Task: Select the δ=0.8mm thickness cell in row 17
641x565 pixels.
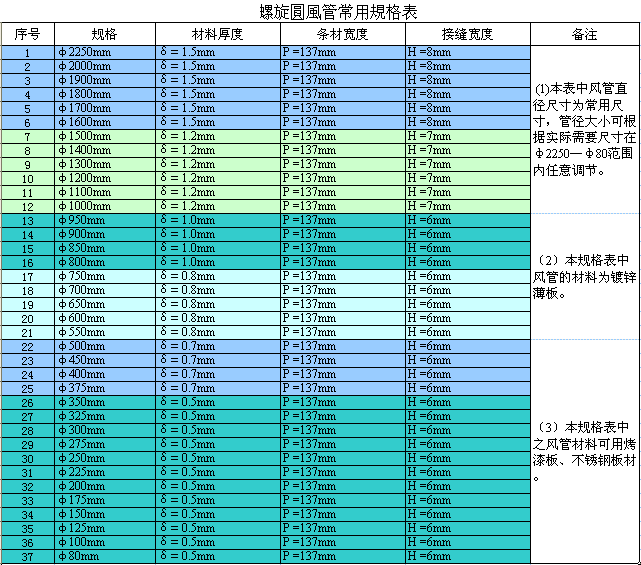Action: coord(217,276)
